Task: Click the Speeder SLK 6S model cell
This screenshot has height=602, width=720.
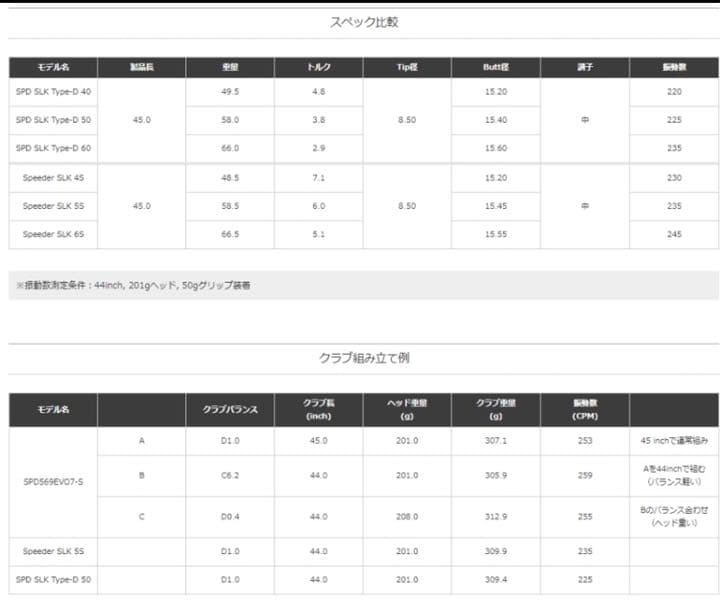Action: (54, 234)
